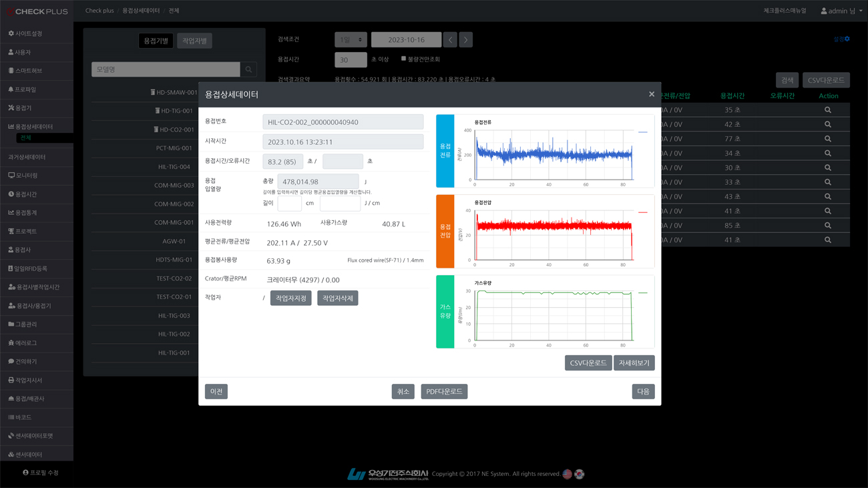Toggle 용접전압 red series legend
The width and height of the screenshot is (868, 488).
click(642, 212)
